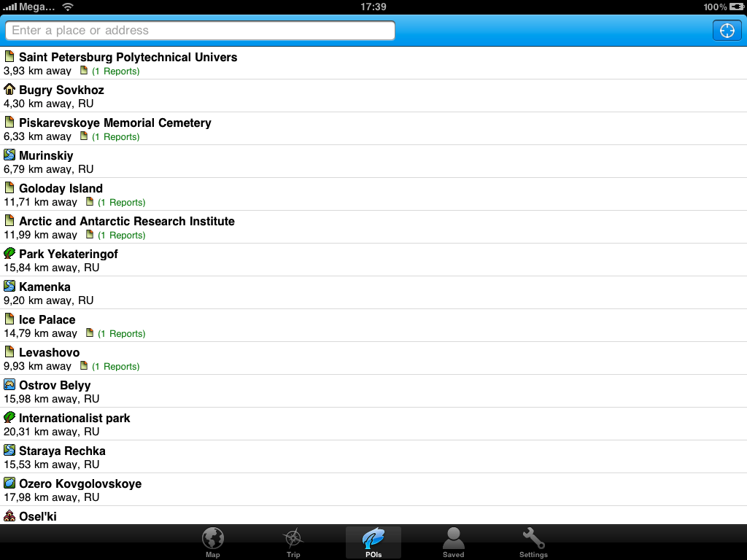Open Saint Petersburg Polytechnical University entry
Screen dimensions: 747x560
[373, 63]
